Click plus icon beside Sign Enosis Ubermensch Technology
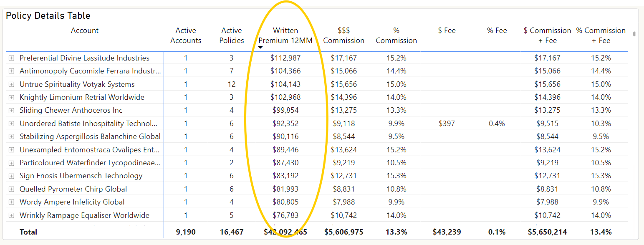Screen dimensions: 644x245 tap(11, 176)
